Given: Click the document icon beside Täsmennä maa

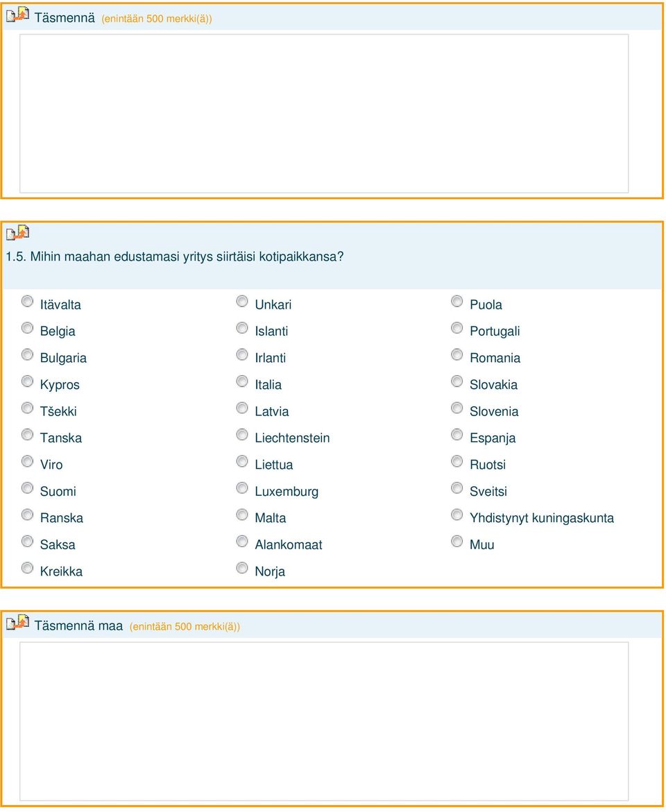Looking at the screenshot, I should click(x=17, y=622).
